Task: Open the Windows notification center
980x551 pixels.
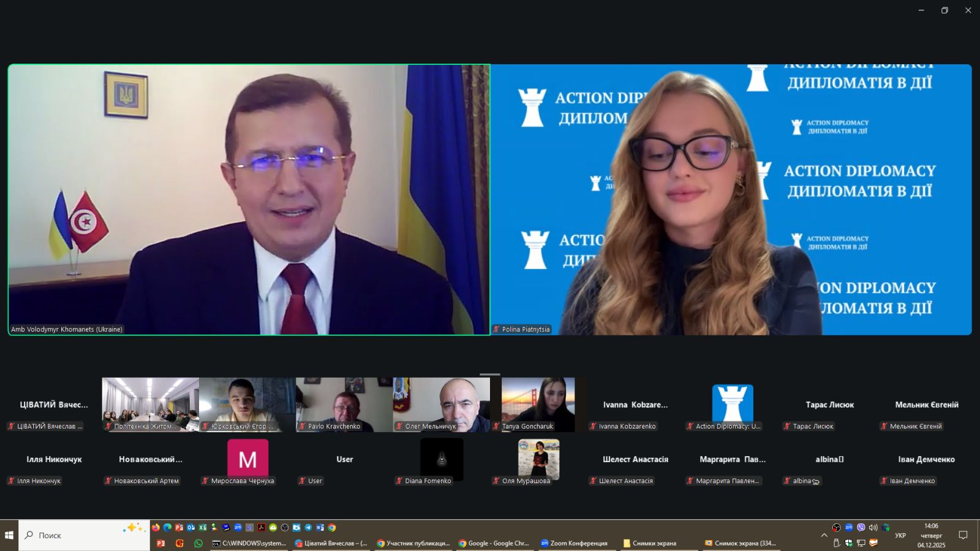Action: tap(963, 535)
